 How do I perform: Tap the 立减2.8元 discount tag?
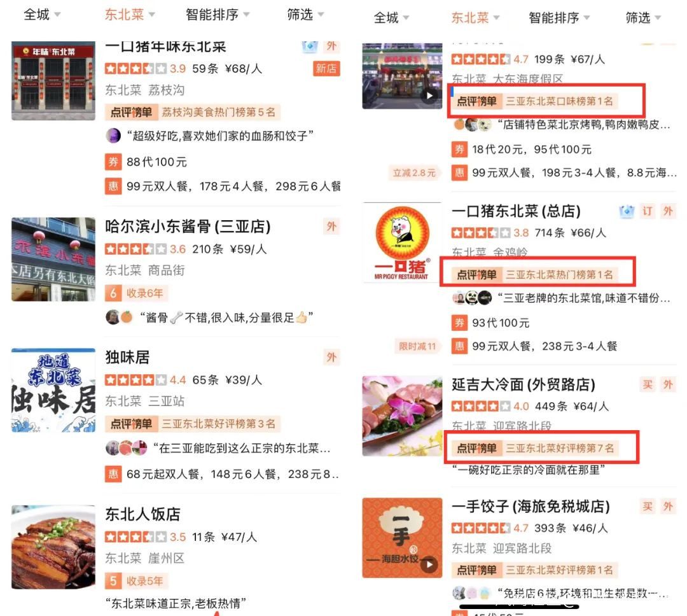click(414, 172)
